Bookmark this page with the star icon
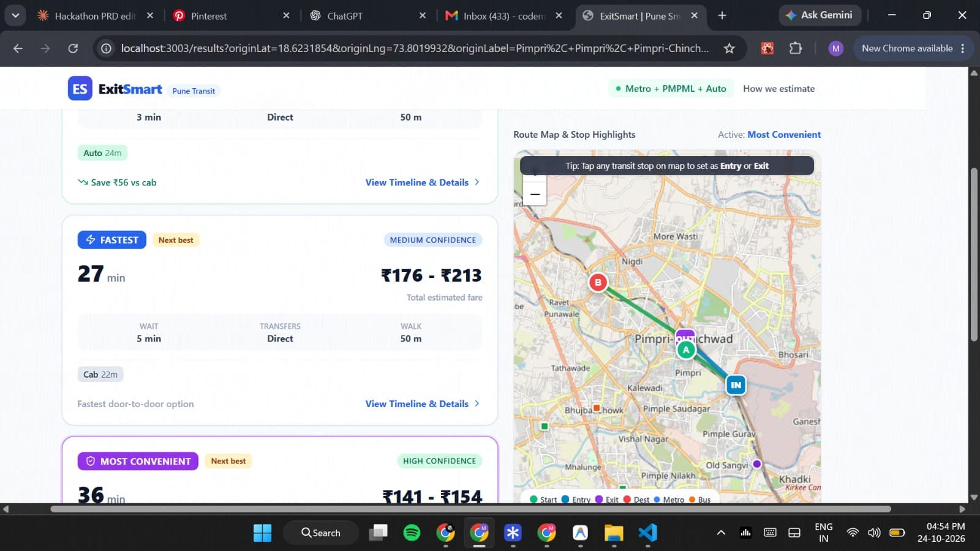 [x=729, y=48]
